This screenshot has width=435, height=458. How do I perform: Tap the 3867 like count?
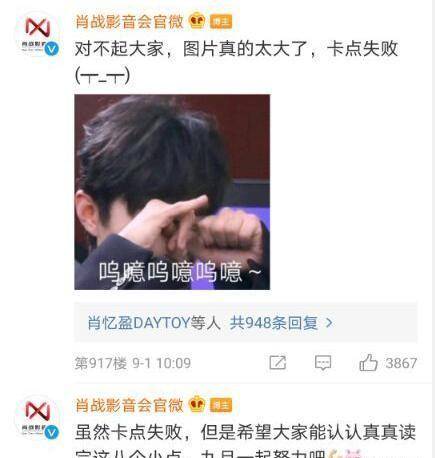401,363
